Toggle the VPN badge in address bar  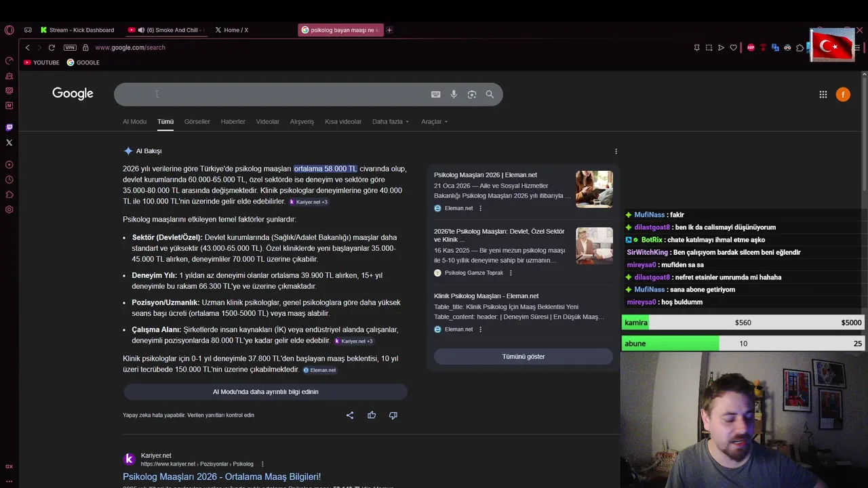[x=69, y=47]
